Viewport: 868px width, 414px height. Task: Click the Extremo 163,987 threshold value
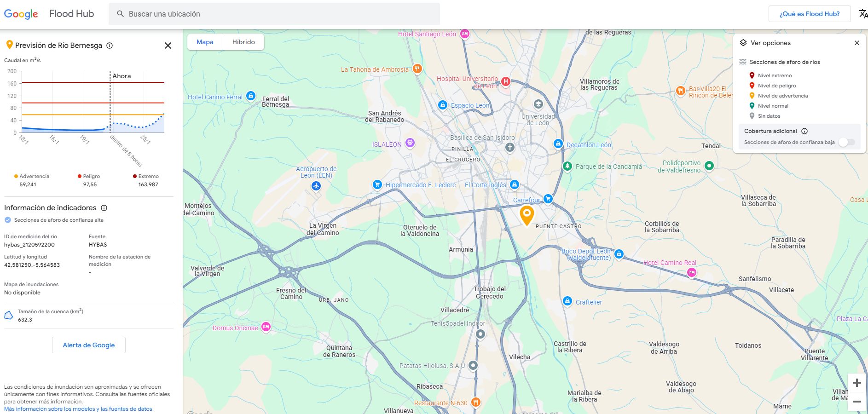[148, 184]
